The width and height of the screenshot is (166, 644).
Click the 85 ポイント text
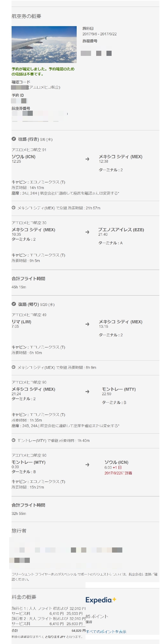point(97,617)
